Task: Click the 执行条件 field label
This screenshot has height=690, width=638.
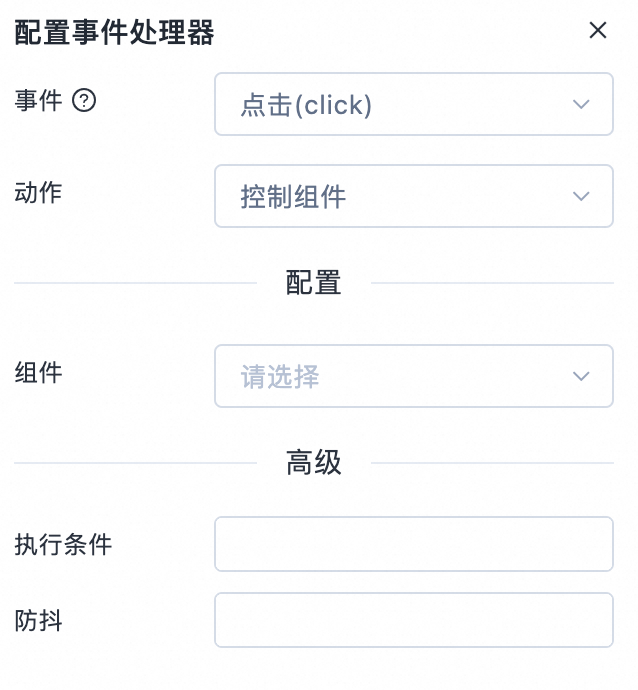Action: [x=63, y=544]
